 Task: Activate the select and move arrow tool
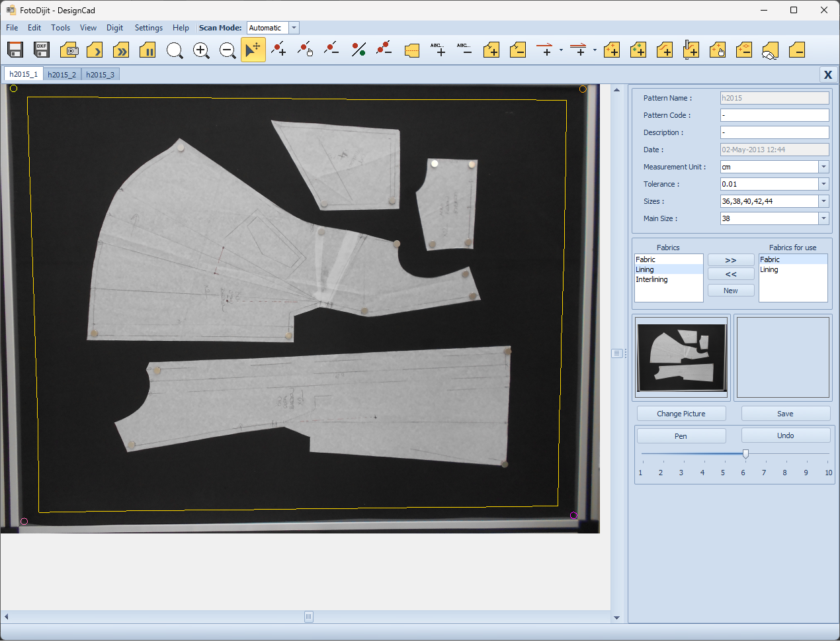click(x=253, y=50)
